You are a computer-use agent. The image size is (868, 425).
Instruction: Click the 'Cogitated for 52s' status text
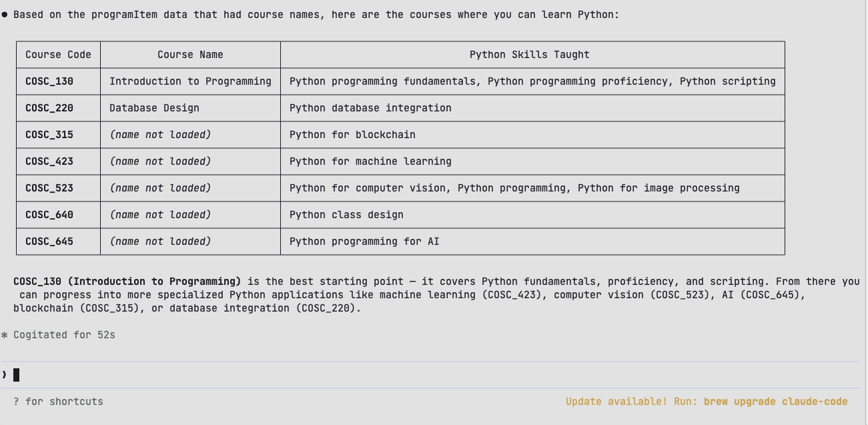[x=64, y=335]
